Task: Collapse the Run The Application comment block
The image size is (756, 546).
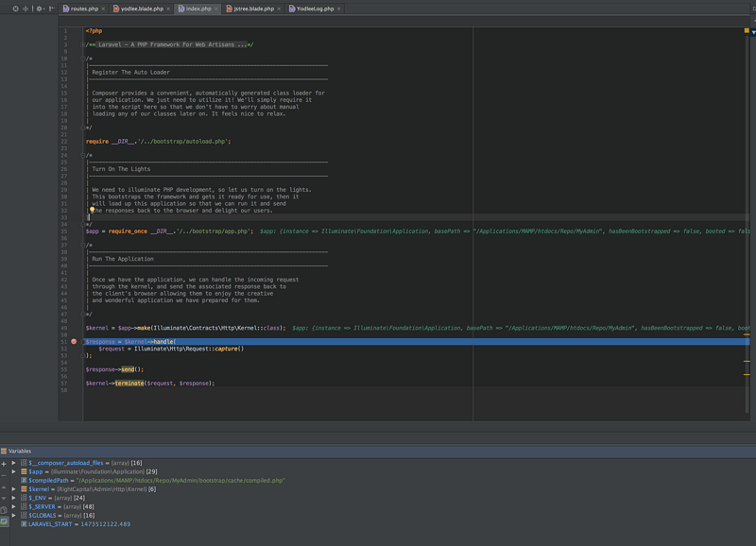Action: click(x=83, y=246)
